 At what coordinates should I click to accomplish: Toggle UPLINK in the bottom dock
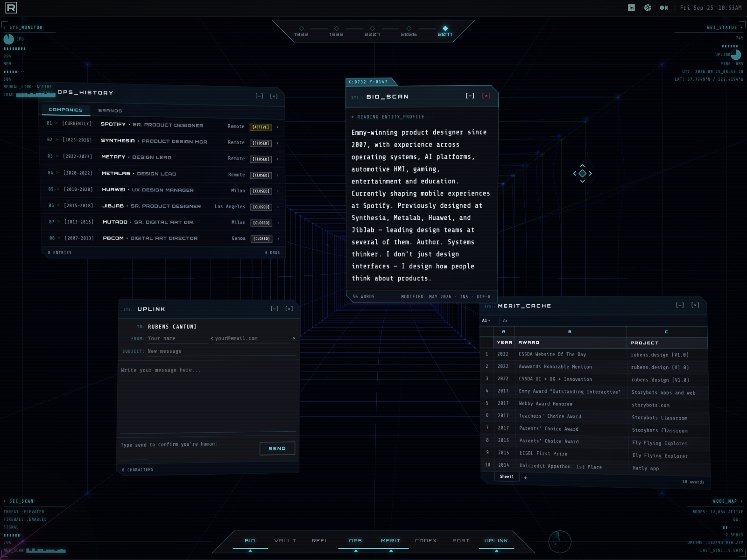[496, 540]
